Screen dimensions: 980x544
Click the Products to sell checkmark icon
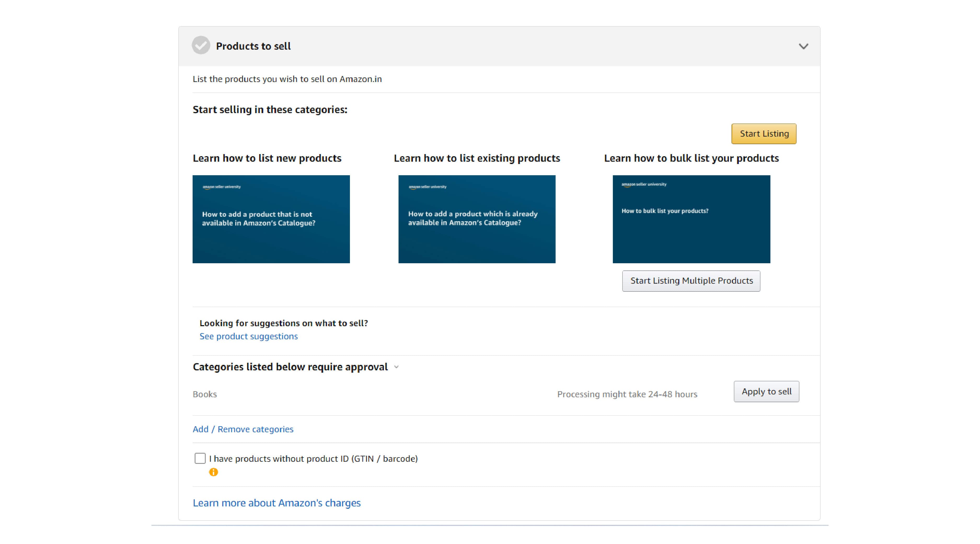pyautogui.click(x=201, y=46)
